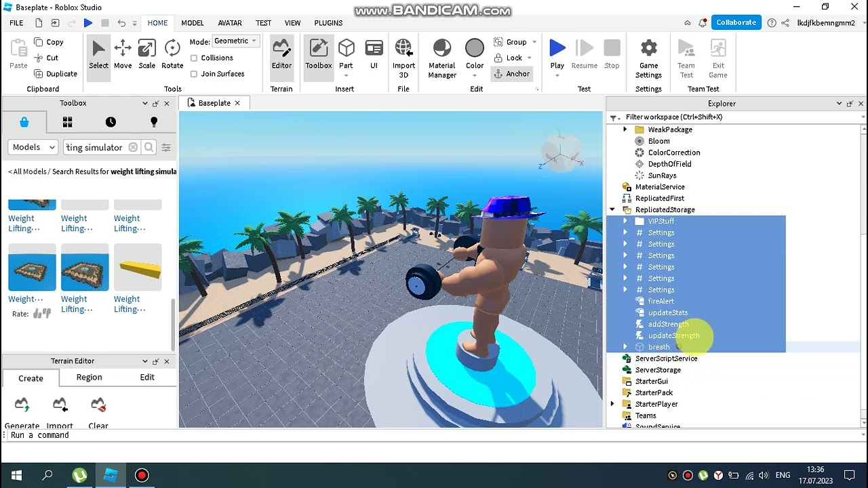
Task: Select the Rotate tool
Action: (172, 54)
